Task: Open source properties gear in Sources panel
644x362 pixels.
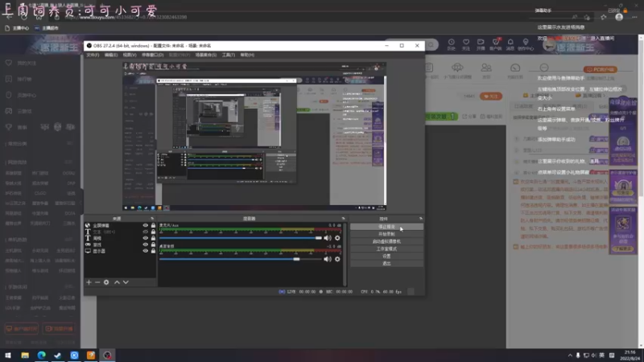Action: point(106,282)
